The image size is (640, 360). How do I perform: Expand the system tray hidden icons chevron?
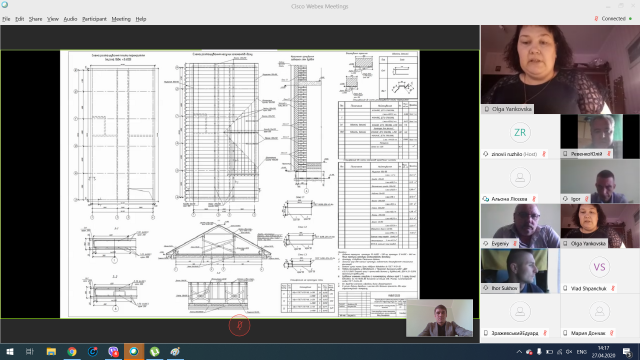pyautogui.click(x=519, y=352)
